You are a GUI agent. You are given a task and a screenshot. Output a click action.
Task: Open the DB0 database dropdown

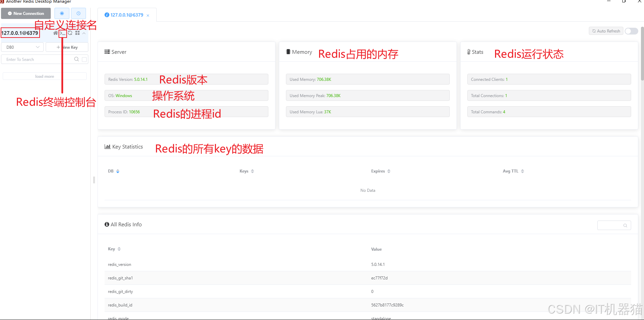point(22,47)
